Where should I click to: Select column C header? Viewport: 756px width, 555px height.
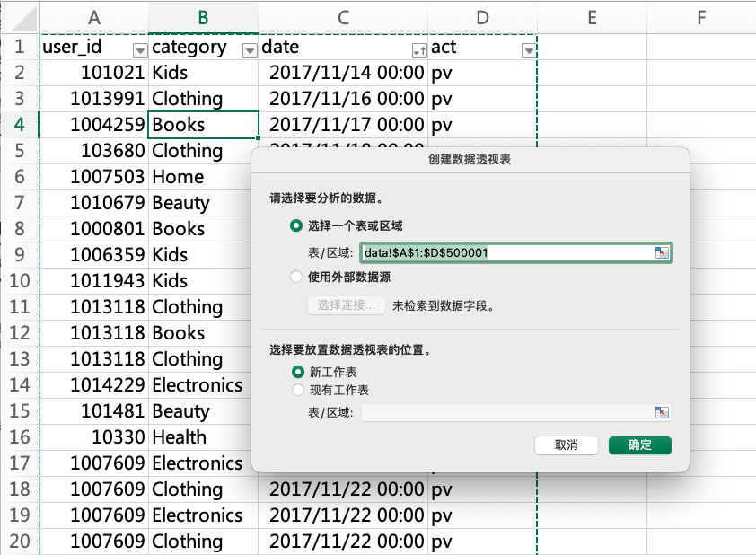coord(343,18)
